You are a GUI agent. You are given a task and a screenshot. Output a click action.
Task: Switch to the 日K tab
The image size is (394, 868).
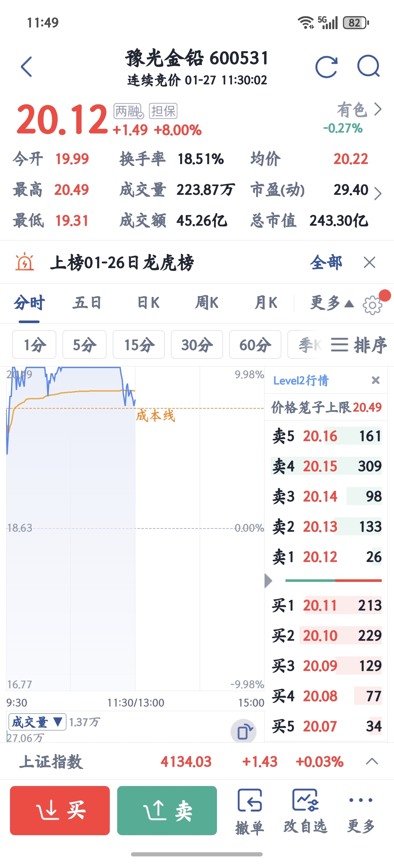(x=148, y=303)
